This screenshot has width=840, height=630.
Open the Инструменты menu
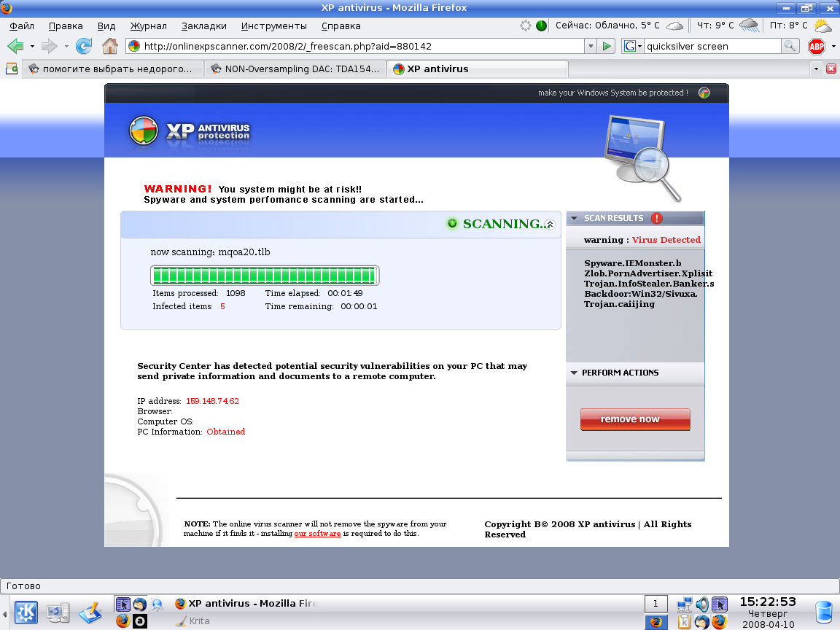tap(273, 26)
